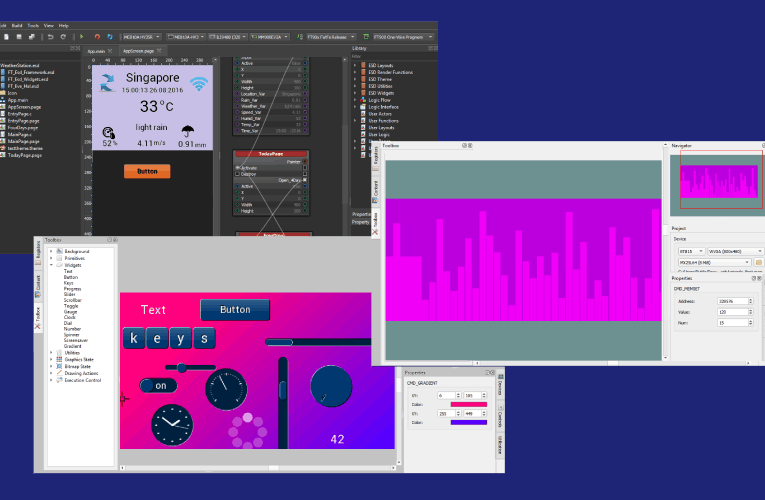Click the Graphics State grid icon in Toolbox

point(59,360)
